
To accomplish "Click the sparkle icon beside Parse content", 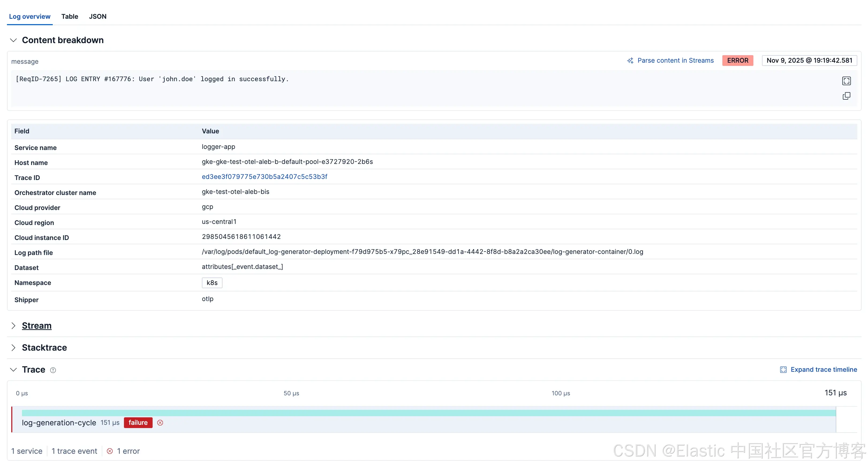I will point(630,61).
